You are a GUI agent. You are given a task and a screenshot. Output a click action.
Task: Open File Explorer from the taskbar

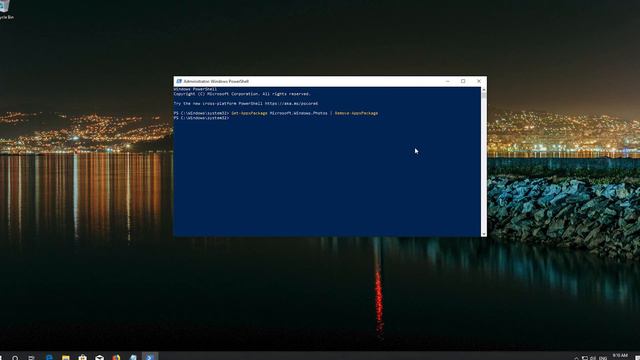66,358
